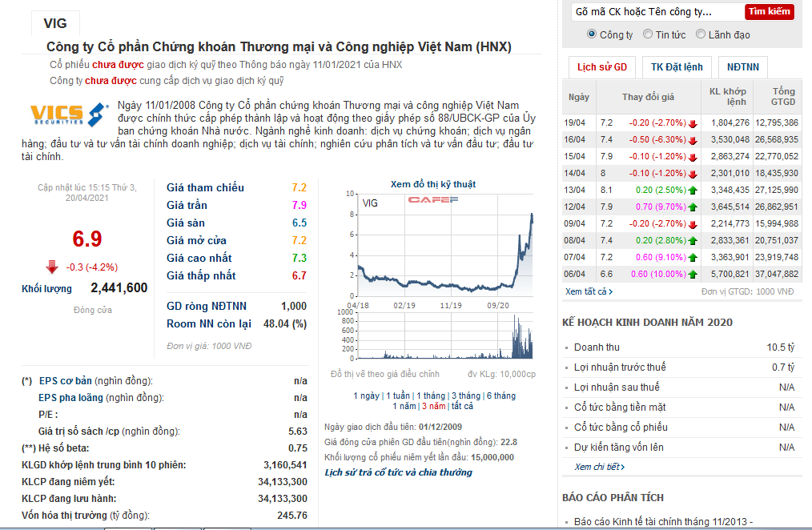The width and height of the screenshot is (812, 530).
Task: Click the green up arrow in the 08/04 row
Action: pos(693,241)
